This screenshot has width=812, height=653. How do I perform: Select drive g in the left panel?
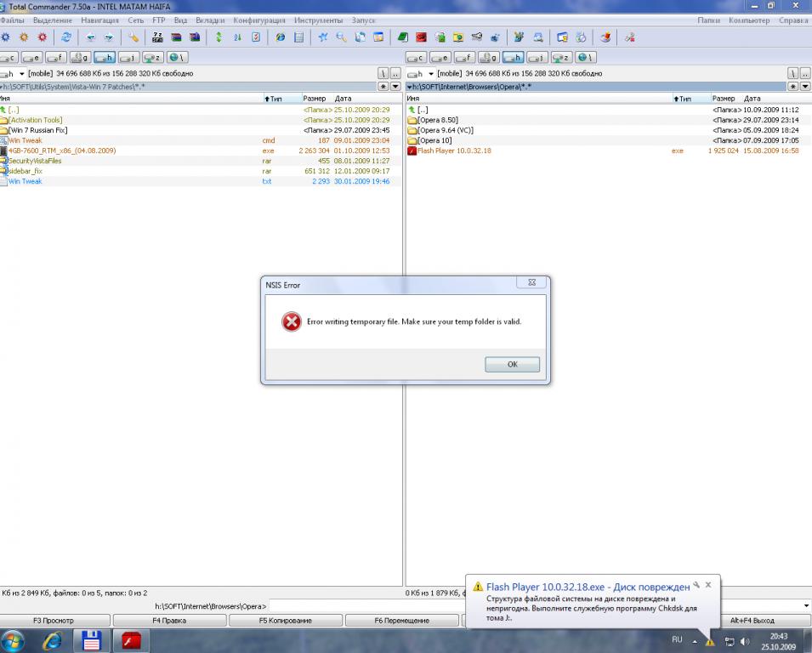tap(80, 58)
